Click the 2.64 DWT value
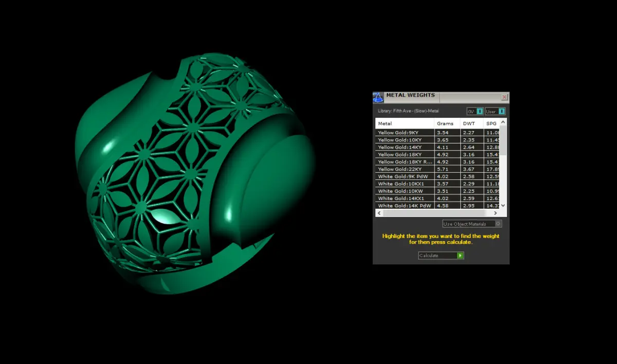 (x=468, y=147)
